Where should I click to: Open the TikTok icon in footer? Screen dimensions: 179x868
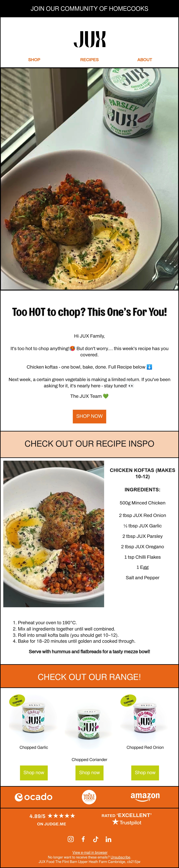(x=96, y=839)
